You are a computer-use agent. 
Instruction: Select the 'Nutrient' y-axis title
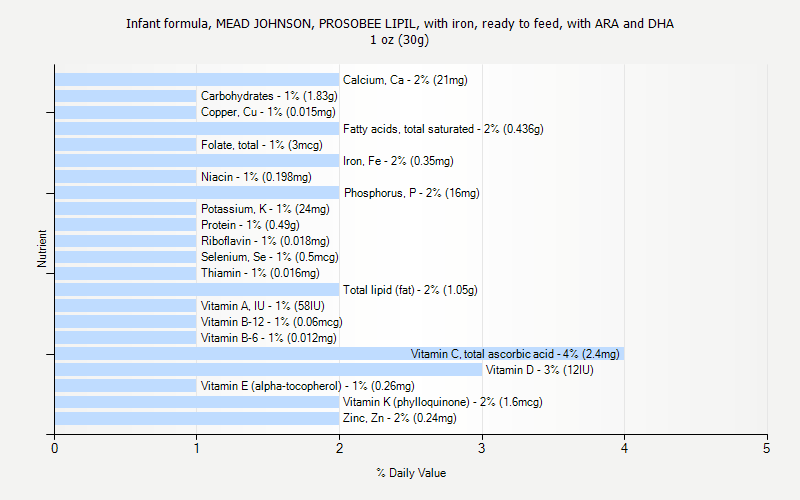click(42, 248)
